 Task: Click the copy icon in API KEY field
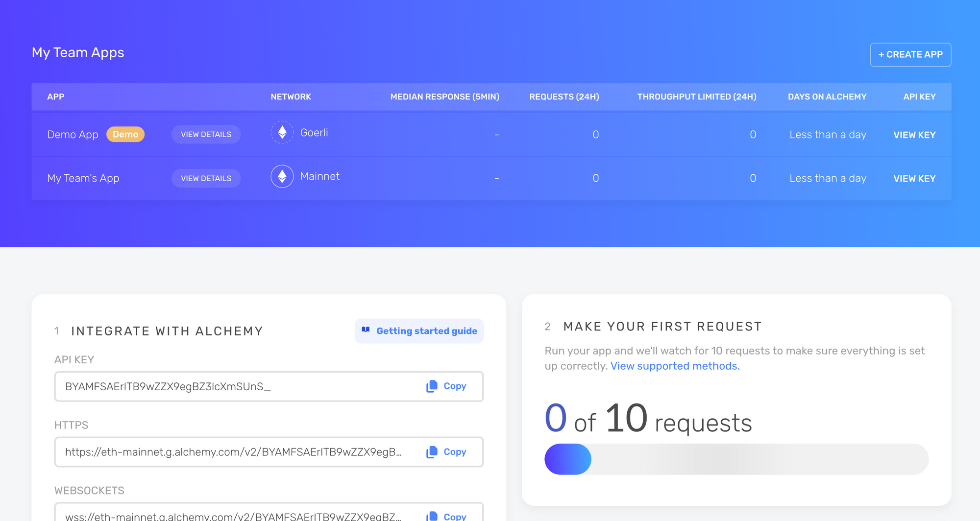(x=432, y=386)
